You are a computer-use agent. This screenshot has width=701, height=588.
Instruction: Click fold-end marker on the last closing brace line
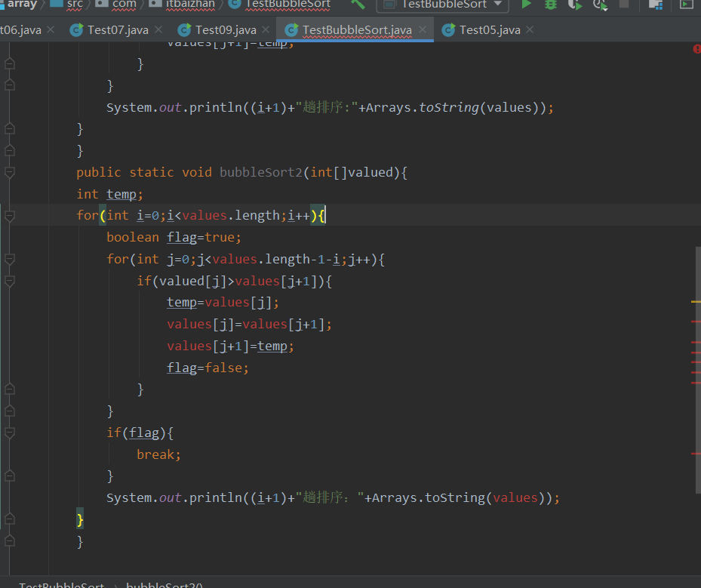9,541
